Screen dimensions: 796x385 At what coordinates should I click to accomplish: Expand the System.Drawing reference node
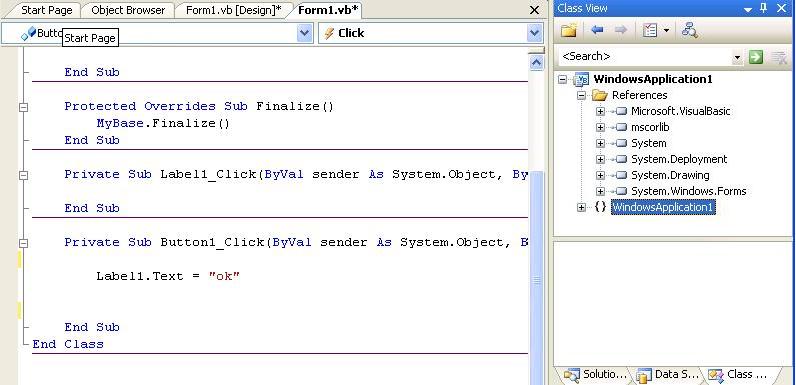point(601,175)
